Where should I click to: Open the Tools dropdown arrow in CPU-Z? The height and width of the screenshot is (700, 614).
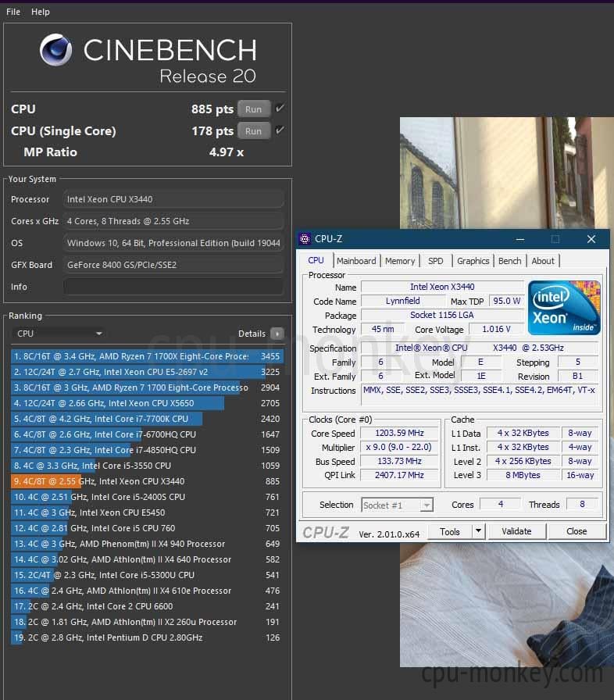click(x=478, y=532)
